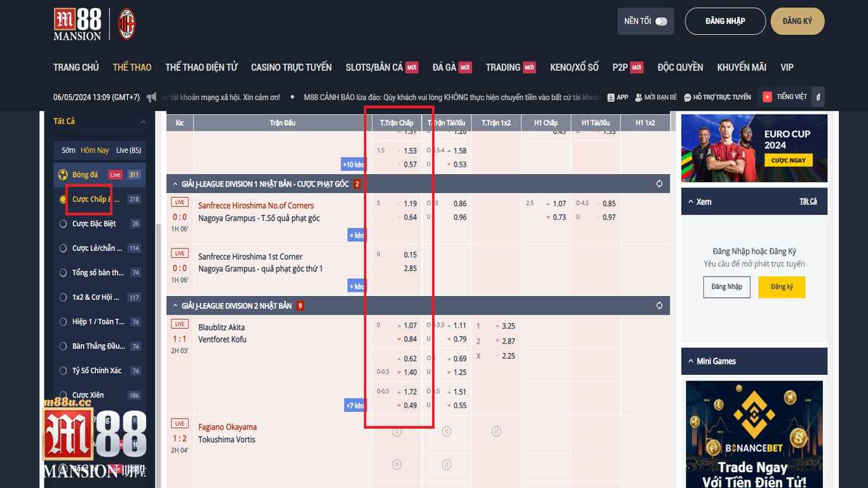Click the megaphone announcement icon
Viewport: 868px width, 488px height.
point(151,97)
